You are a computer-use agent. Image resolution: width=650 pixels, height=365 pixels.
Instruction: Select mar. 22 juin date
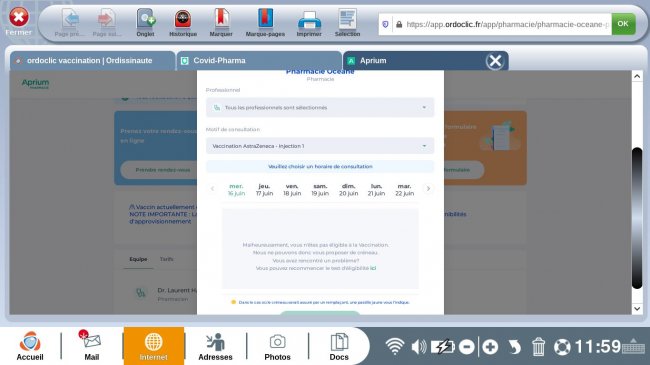[405, 190]
